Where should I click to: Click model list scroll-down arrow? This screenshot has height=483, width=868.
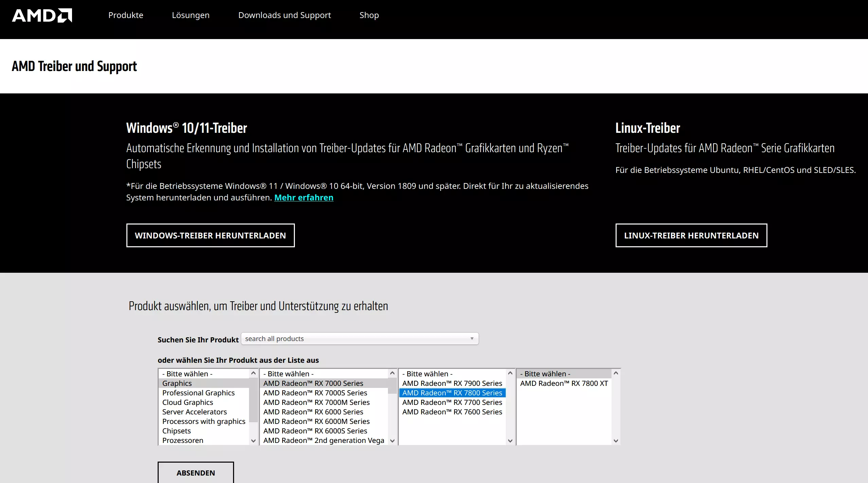click(616, 441)
